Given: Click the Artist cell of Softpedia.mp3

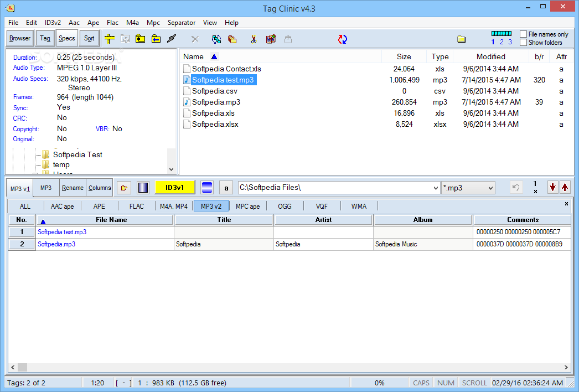Looking at the screenshot, I should click(x=323, y=244).
